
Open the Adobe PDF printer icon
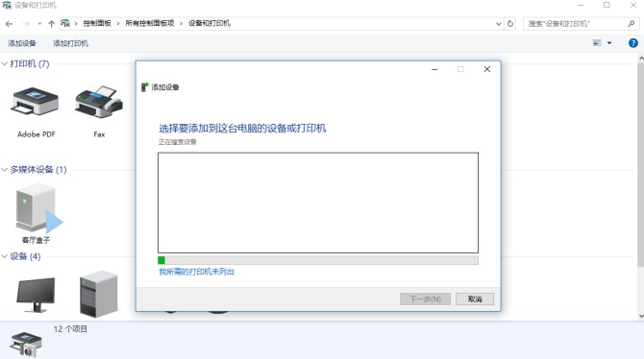[36, 102]
